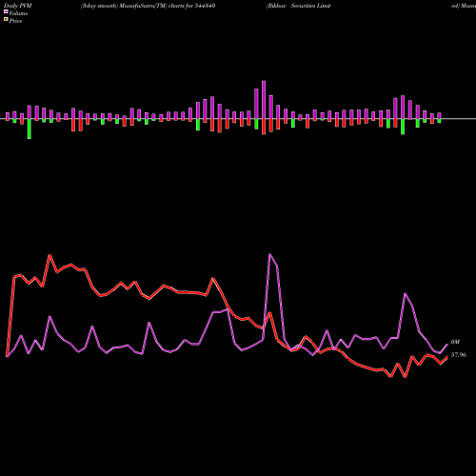
Task: Click the red-green Price legend swatch
Action: coord(6,19)
